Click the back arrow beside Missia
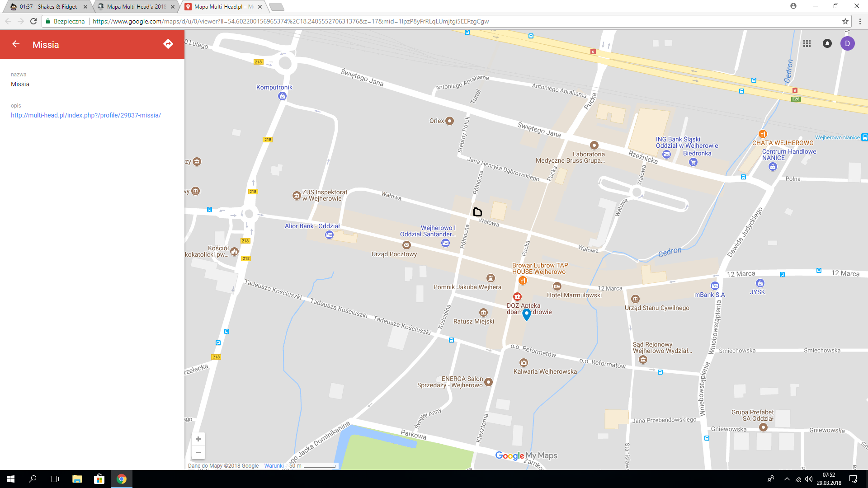The image size is (868, 488). tap(16, 44)
